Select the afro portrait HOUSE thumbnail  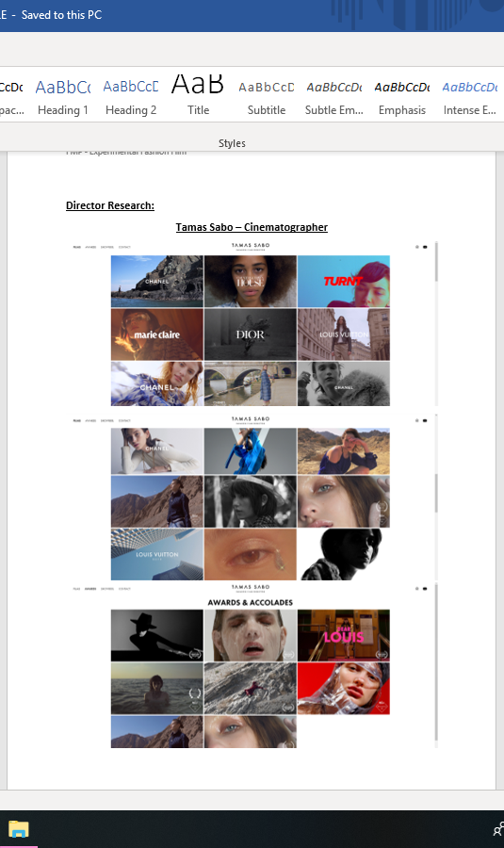click(250, 281)
